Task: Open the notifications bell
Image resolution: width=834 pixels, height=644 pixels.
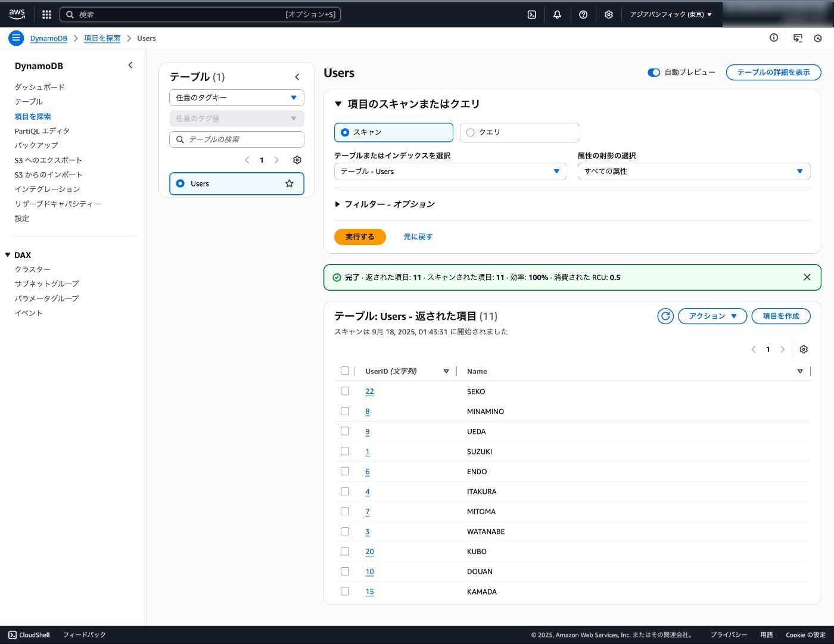Action: point(557,14)
